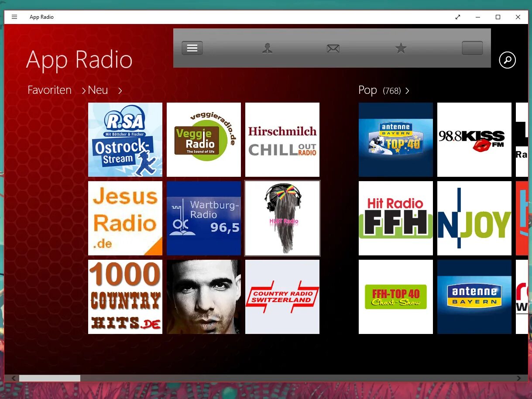Viewport: 532px width, 399px height.
Task: Open the N-JOY station tile
Action: (474, 218)
